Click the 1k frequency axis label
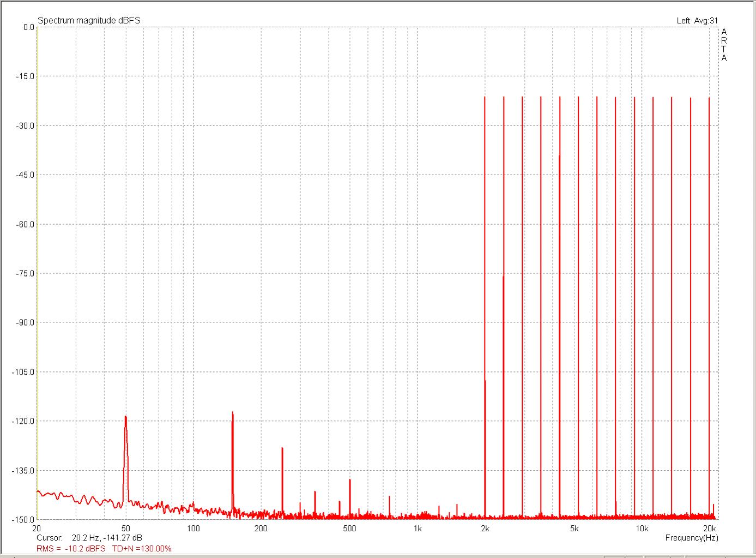Image resolution: width=756 pixels, height=558 pixels. 418,528
